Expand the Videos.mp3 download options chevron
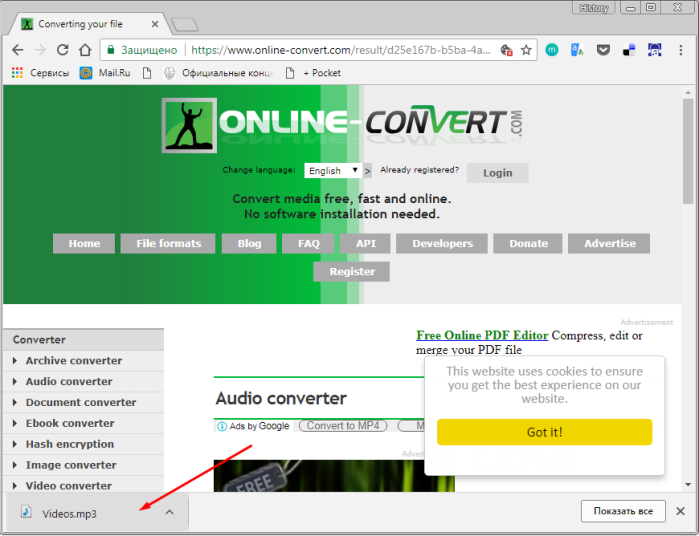699x536 pixels. pyautogui.click(x=169, y=512)
